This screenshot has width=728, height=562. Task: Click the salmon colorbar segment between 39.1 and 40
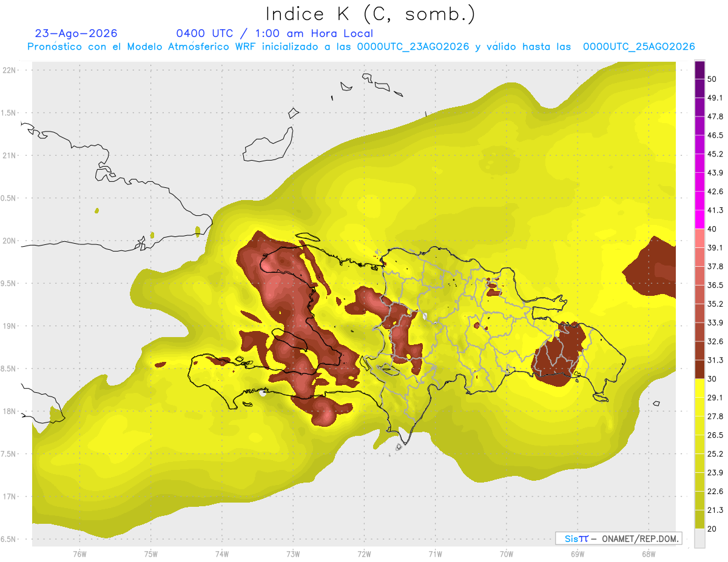699,238
